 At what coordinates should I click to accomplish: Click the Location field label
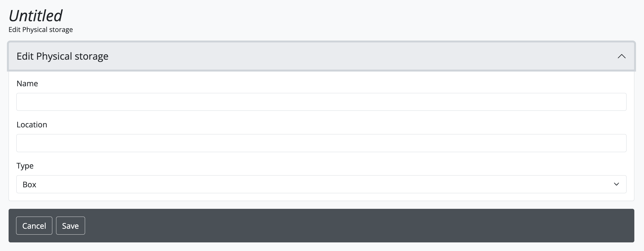pyautogui.click(x=32, y=125)
